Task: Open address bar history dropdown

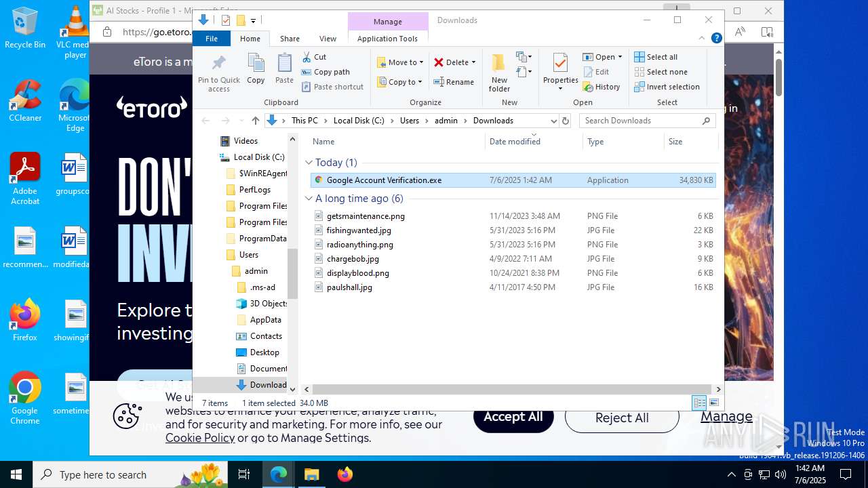Action: 553,121
